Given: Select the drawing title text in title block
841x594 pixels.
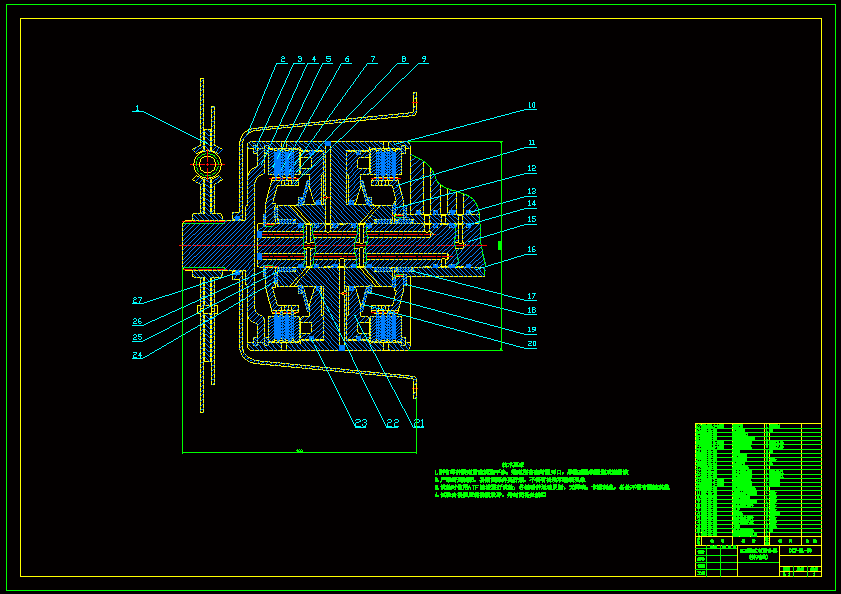Looking at the screenshot, I should click(x=757, y=553).
